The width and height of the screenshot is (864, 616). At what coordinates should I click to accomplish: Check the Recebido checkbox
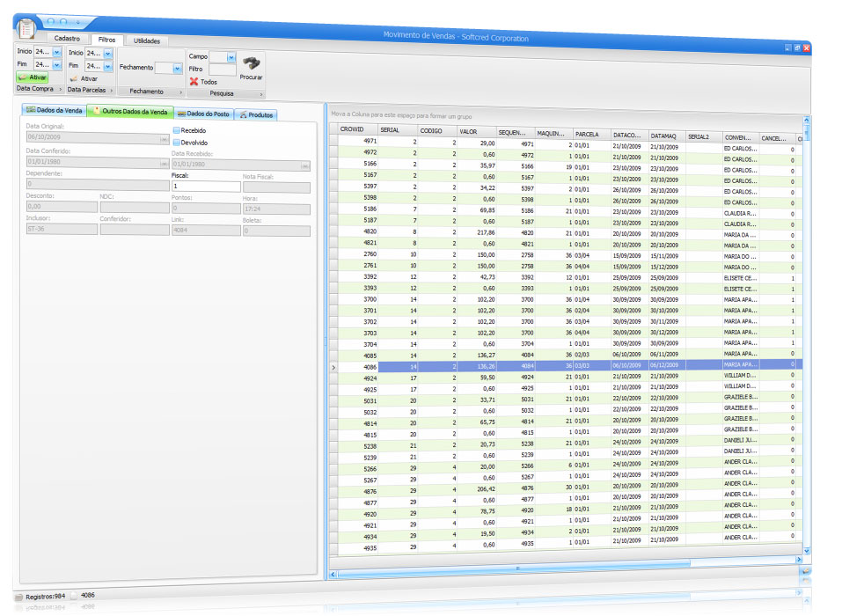click(x=177, y=130)
